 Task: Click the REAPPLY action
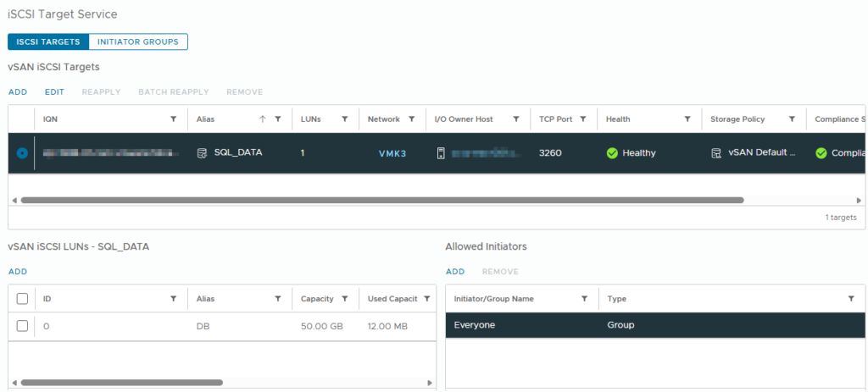[x=102, y=91]
